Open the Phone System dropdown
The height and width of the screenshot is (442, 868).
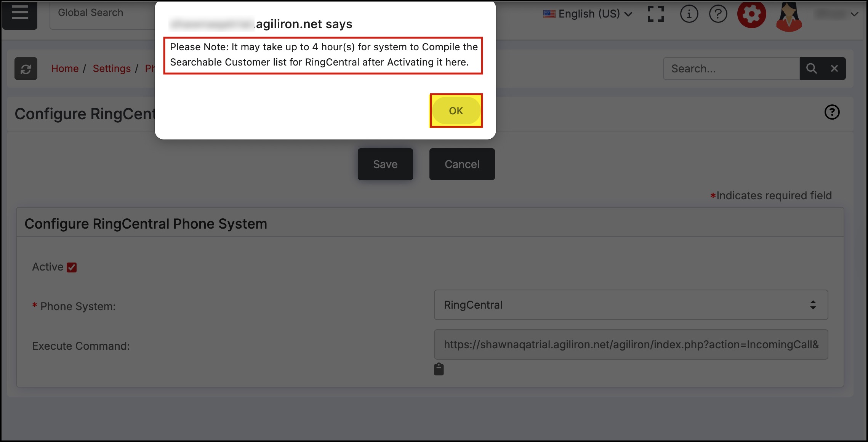(x=631, y=305)
